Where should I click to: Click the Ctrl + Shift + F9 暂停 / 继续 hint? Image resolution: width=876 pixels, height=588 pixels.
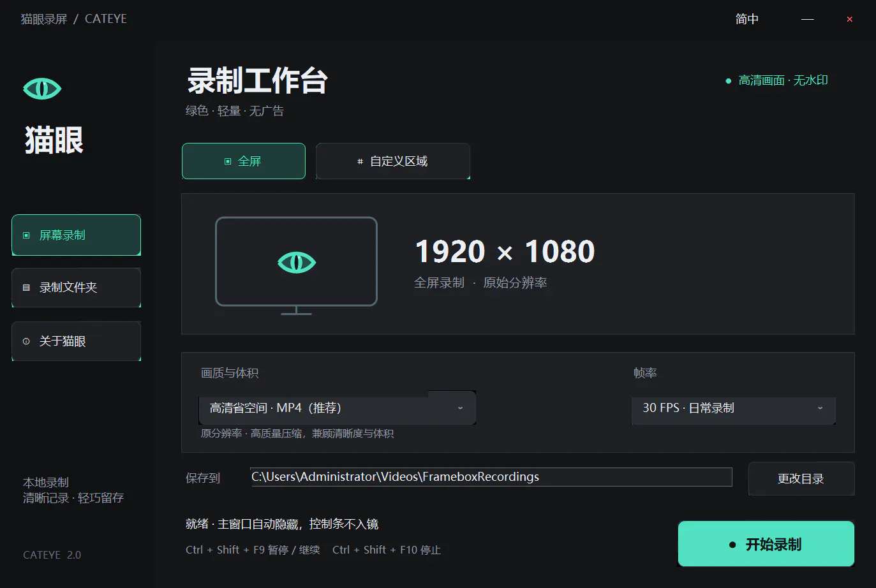pyautogui.click(x=253, y=550)
